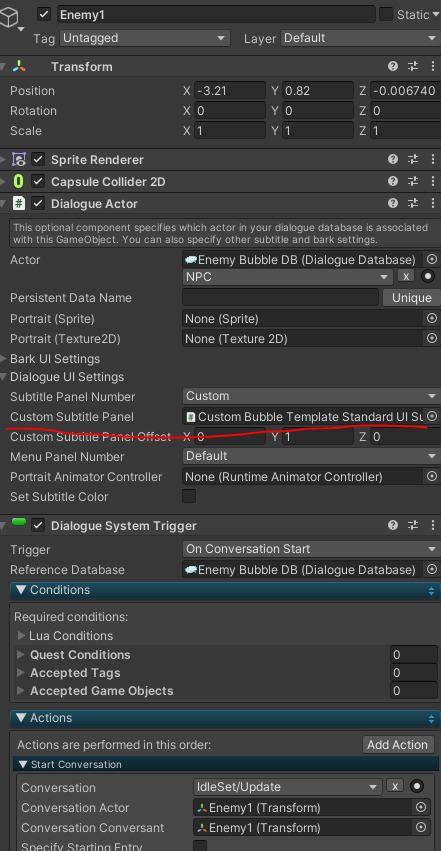Click the Unique button

(411, 297)
